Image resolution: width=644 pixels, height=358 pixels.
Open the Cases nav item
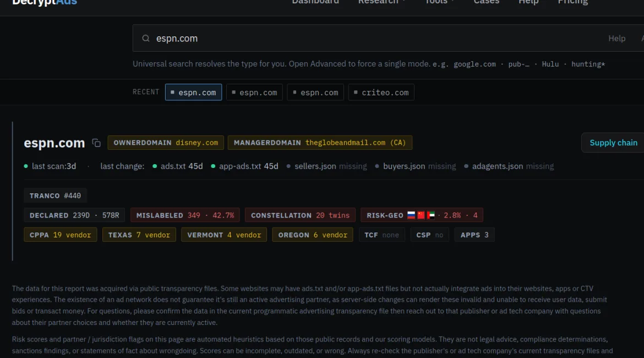[486, 2]
